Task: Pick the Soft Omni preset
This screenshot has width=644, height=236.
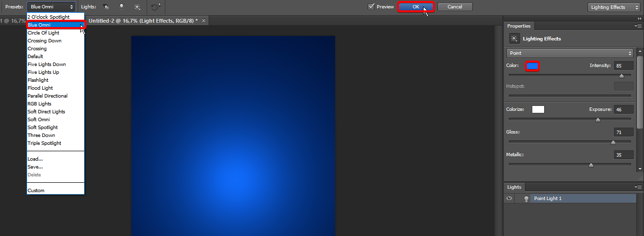Action: point(56,120)
